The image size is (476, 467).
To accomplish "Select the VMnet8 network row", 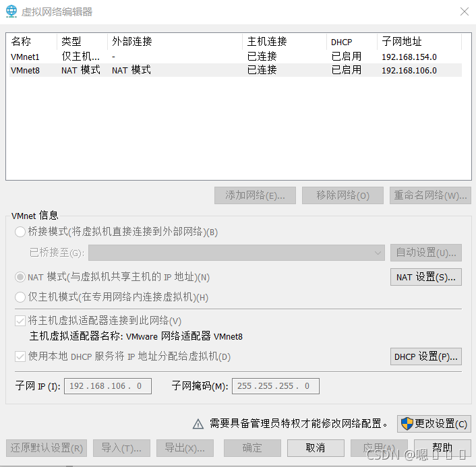I will pyautogui.click(x=235, y=70).
